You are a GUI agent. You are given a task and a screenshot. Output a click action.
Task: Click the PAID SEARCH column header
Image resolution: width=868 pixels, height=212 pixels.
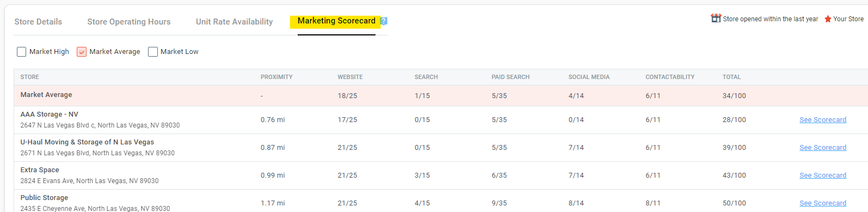pyautogui.click(x=510, y=77)
